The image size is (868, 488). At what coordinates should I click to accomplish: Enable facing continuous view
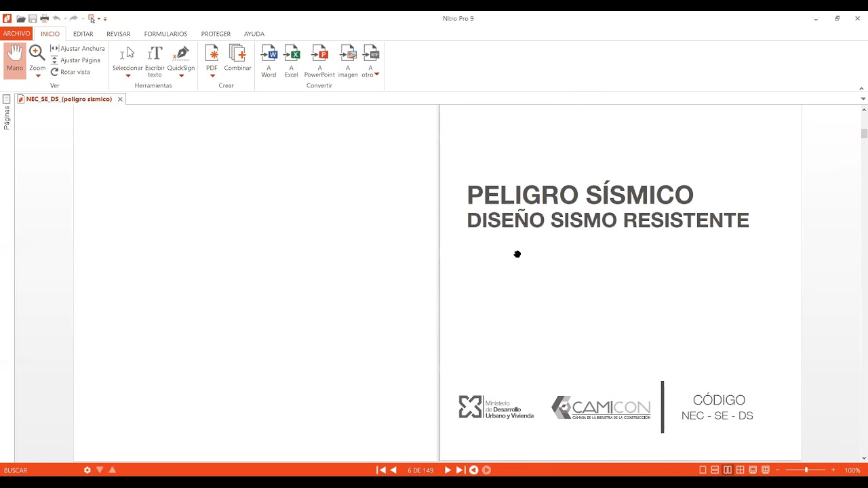(741, 470)
